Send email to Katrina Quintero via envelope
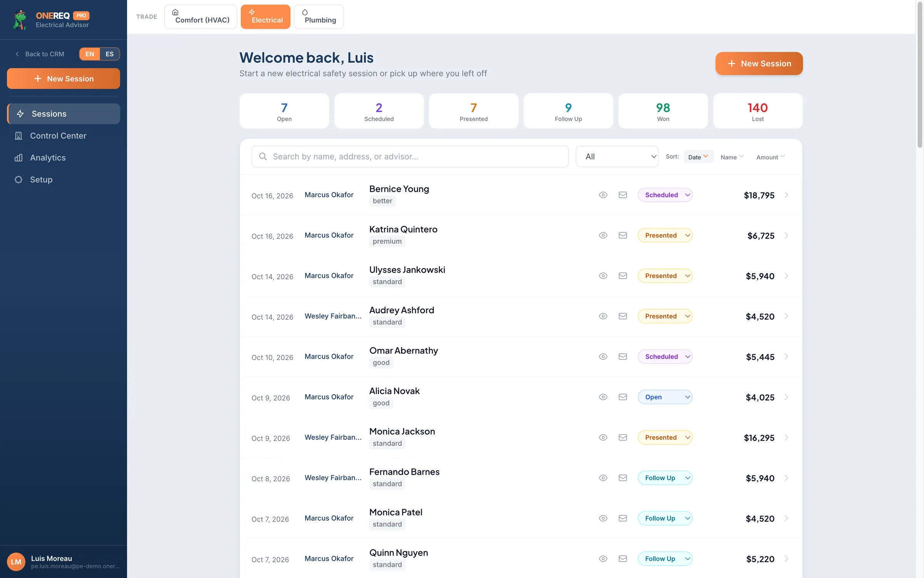The height and width of the screenshot is (578, 924). tap(623, 236)
